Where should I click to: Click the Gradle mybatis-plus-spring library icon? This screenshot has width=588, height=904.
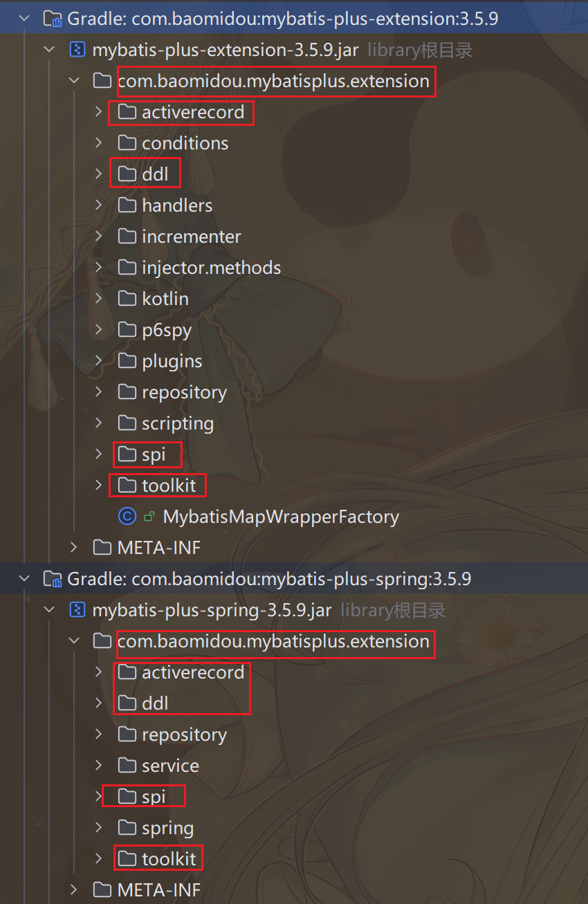pos(53,579)
